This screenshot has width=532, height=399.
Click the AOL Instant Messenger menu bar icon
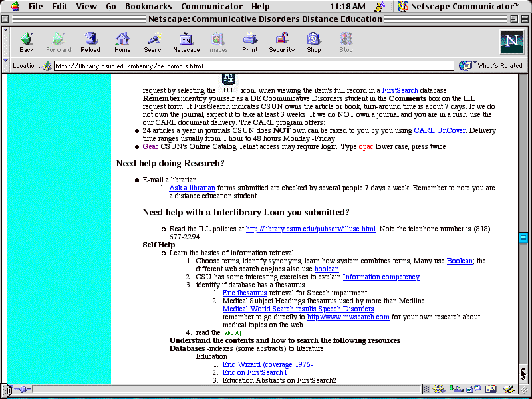click(380, 6)
